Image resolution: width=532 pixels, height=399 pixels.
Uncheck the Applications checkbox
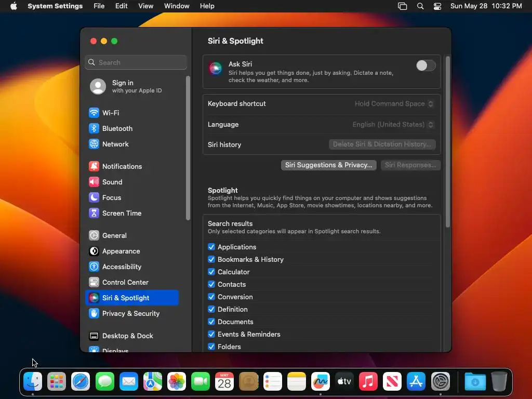211,247
